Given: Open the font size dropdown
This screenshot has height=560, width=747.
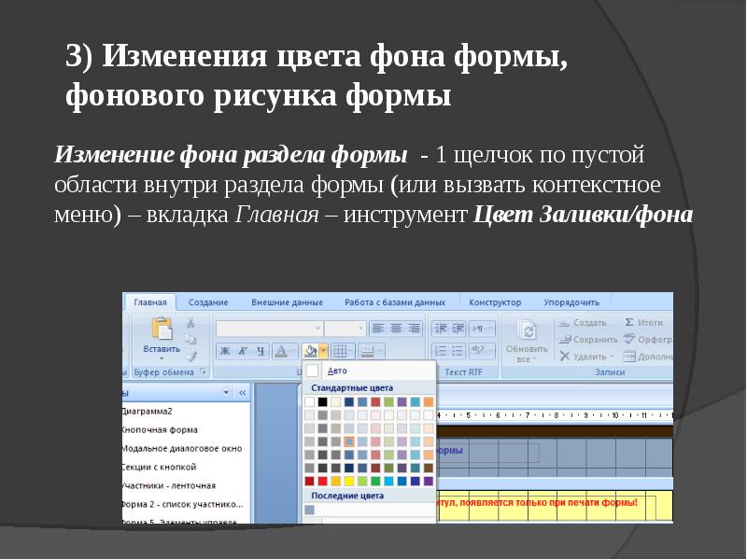Looking at the screenshot, I should coord(345,329).
